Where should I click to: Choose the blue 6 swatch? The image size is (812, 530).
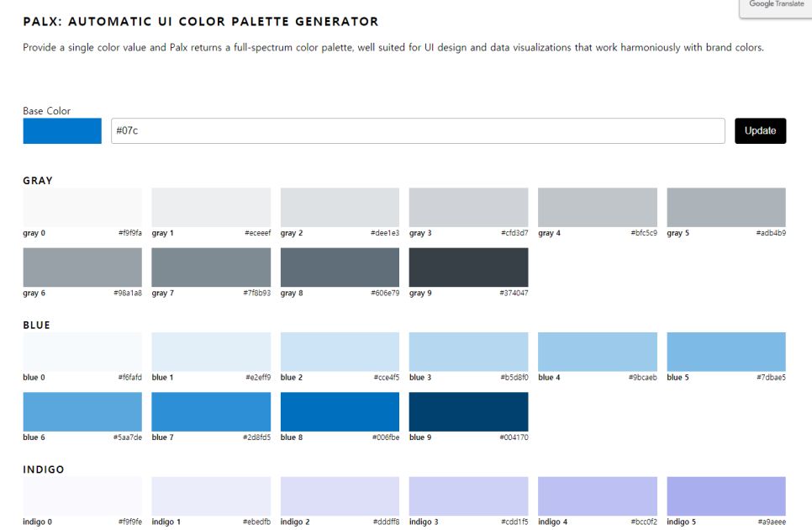tap(82, 412)
